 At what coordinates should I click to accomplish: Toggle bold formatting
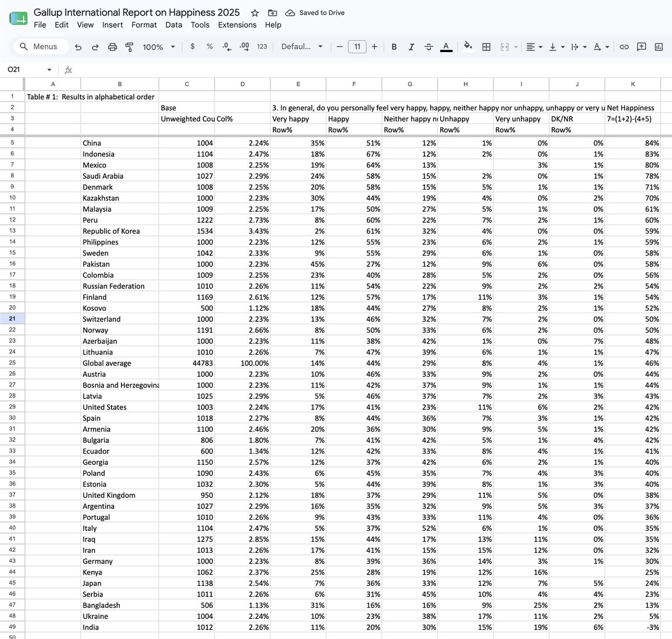point(394,47)
